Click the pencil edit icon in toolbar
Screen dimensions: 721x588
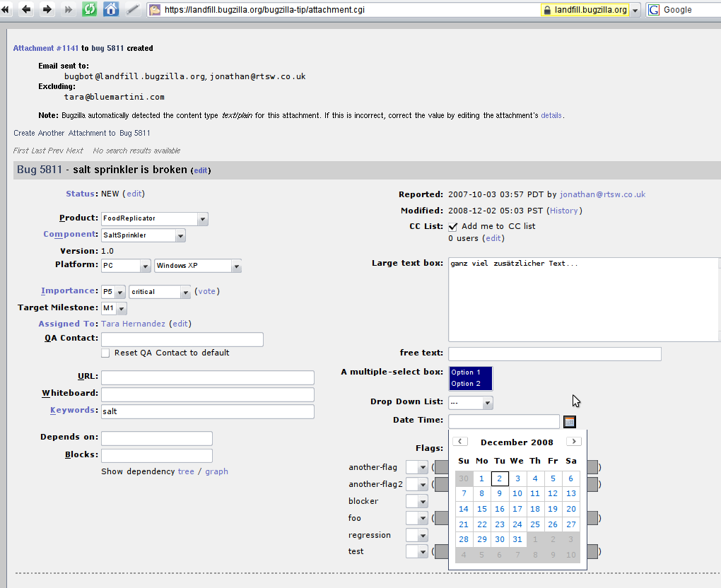(x=132, y=9)
